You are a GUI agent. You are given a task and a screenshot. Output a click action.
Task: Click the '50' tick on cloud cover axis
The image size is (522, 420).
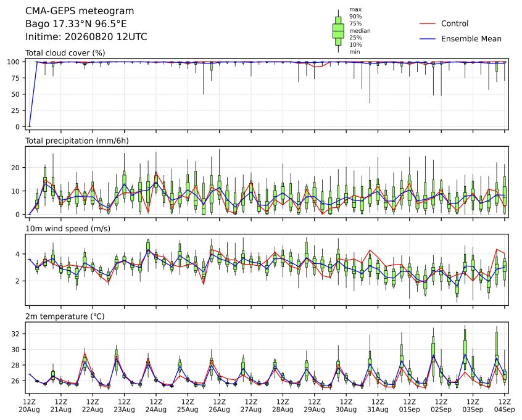[x=16, y=94]
